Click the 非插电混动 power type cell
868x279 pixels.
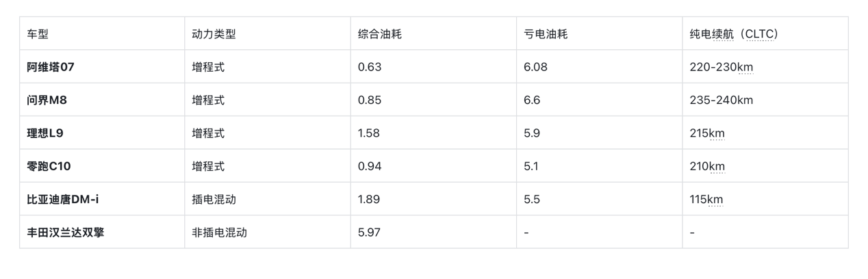click(x=219, y=232)
